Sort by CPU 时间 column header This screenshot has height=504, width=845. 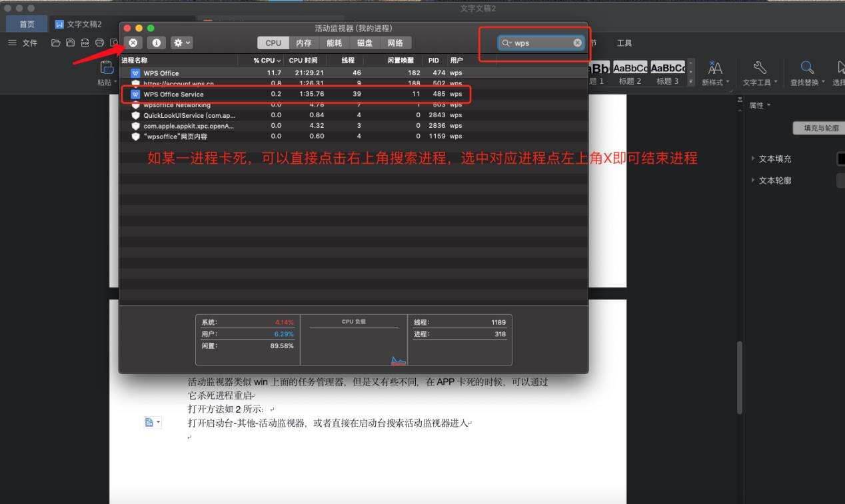pyautogui.click(x=305, y=61)
